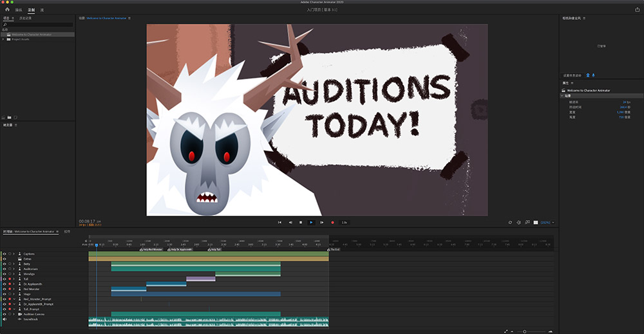Hide the Extras track

coord(5,259)
